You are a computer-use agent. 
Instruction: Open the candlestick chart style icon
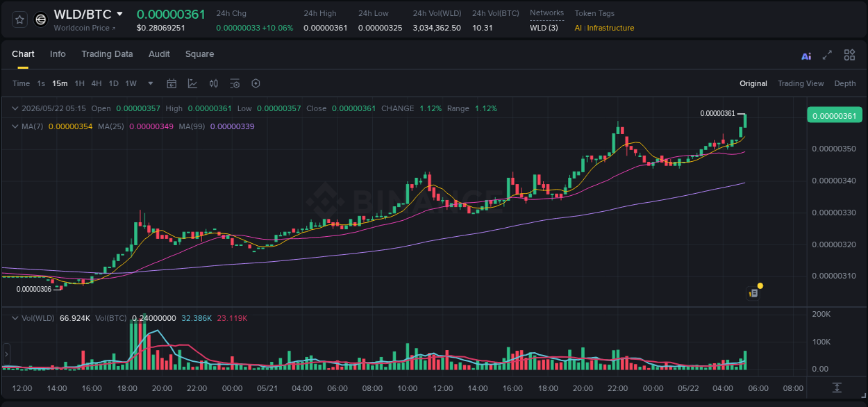click(214, 83)
